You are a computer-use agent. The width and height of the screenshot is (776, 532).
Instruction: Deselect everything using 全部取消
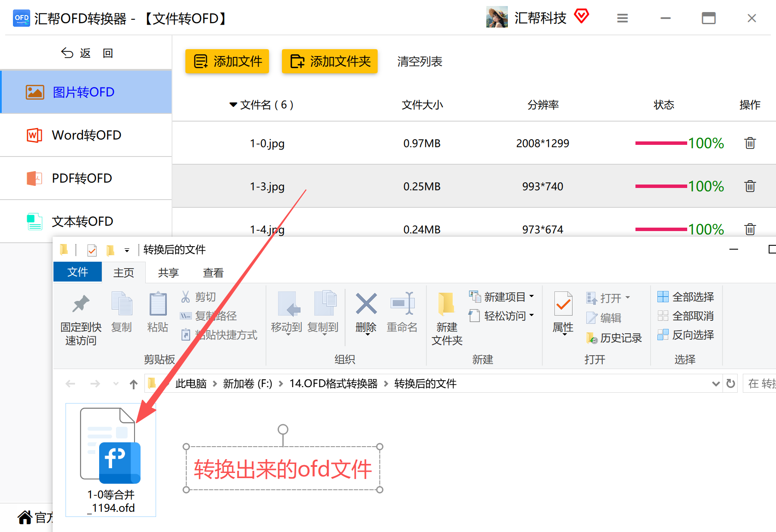(x=685, y=316)
